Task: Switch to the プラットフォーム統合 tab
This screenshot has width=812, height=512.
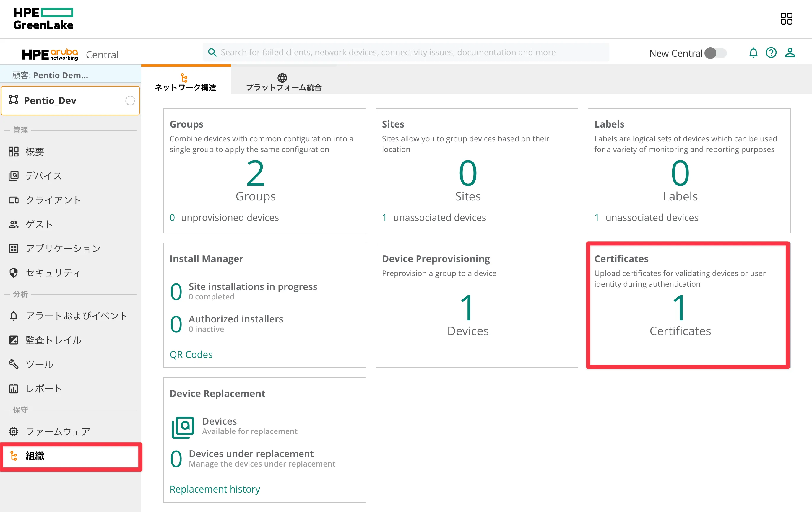Action: coord(283,82)
